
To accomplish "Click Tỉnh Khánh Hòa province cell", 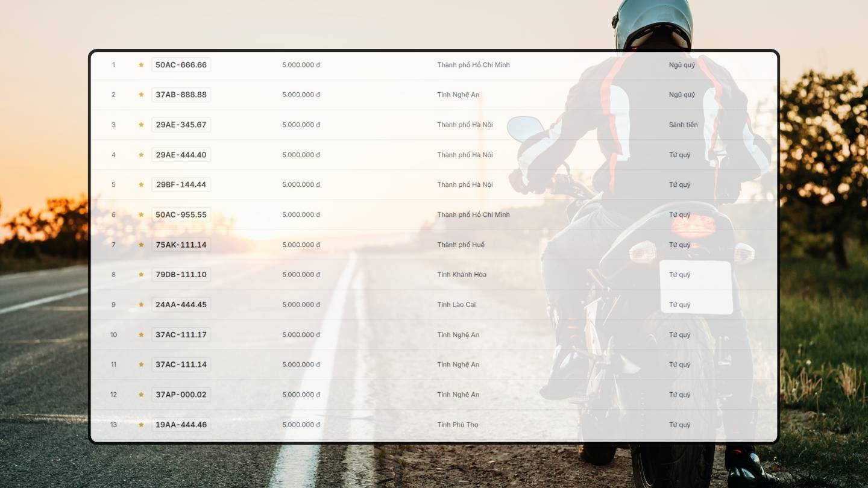I will pos(462,275).
